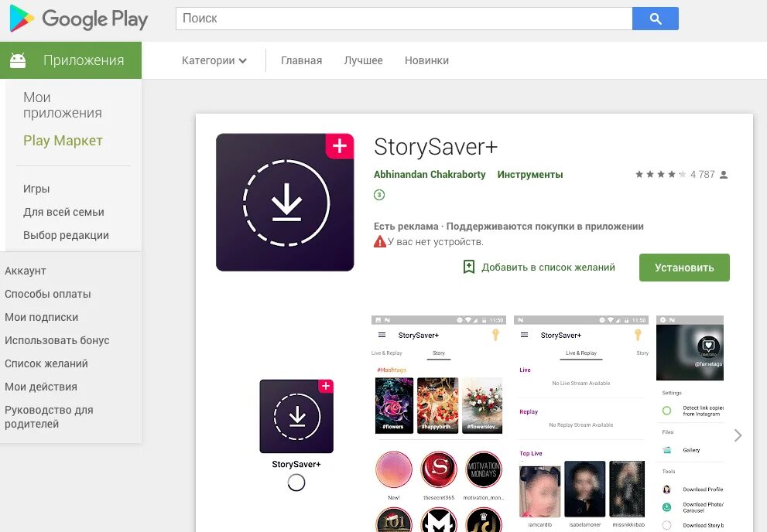Viewport: 767px width, 532px height.
Task: Click the blue search magnifier button
Action: point(655,19)
